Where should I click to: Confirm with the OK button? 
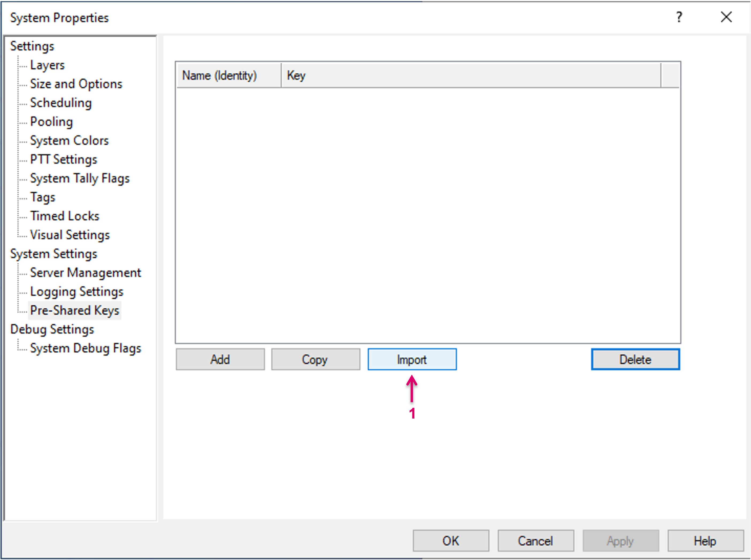click(450, 541)
